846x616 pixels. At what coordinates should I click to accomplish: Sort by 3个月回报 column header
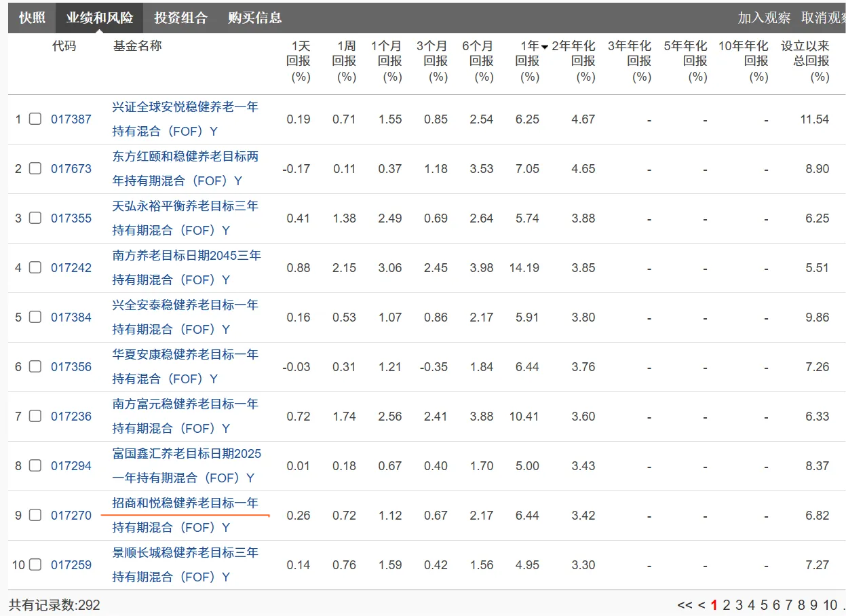point(432,61)
